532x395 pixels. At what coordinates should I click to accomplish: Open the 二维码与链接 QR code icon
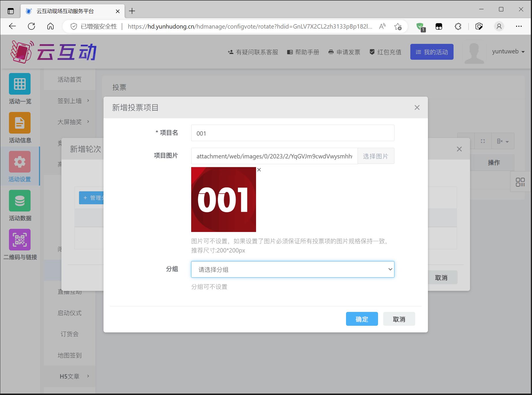point(20,240)
